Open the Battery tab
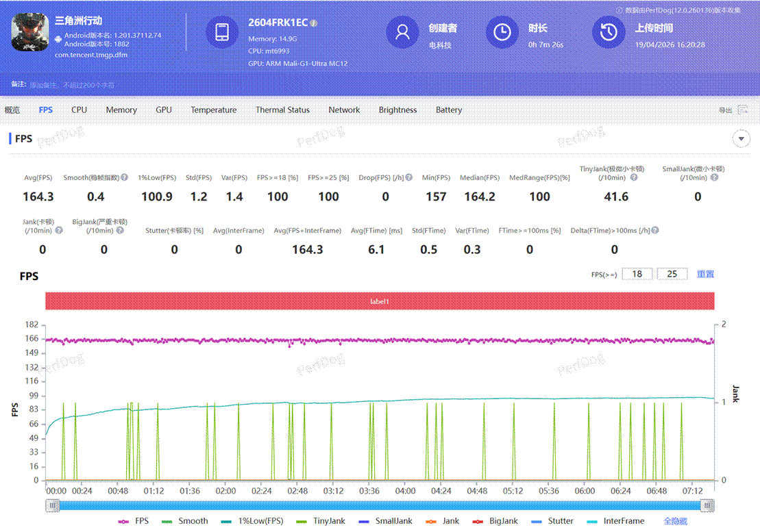Viewport: 760px width, 532px height. [449, 110]
